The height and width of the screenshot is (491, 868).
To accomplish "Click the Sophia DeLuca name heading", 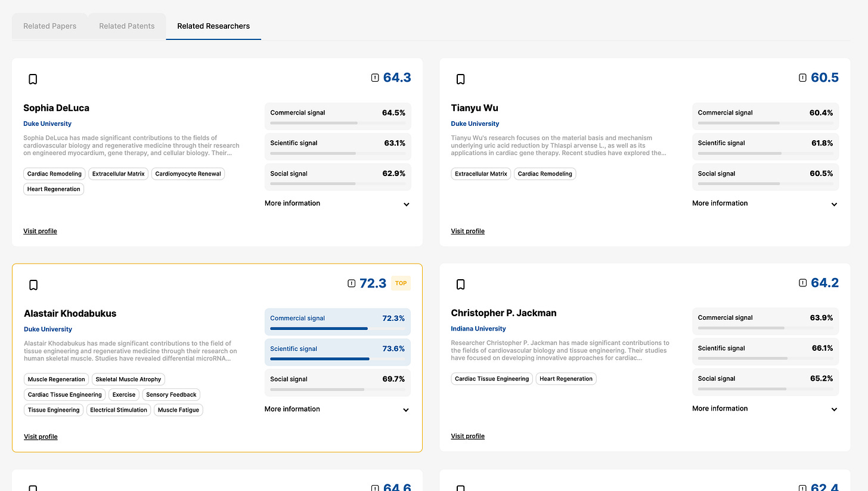I will 57,108.
